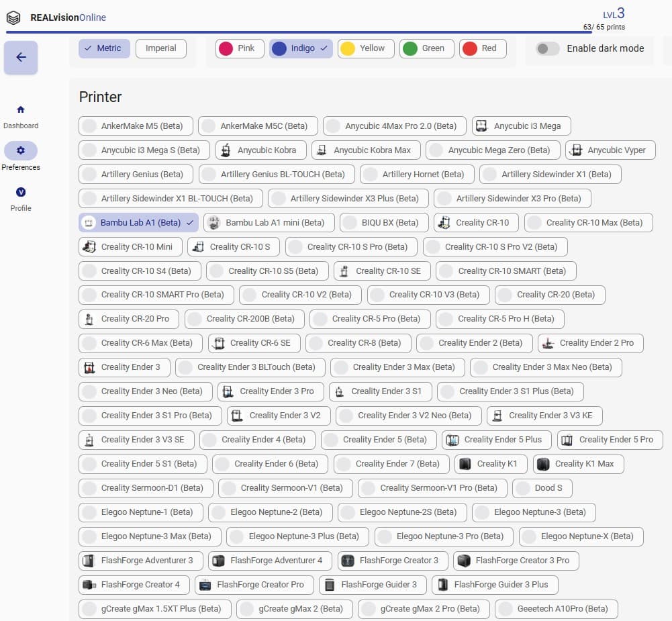Click the REALvision Online logo icon
This screenshot has width=672, height=621.
point(13,17)
